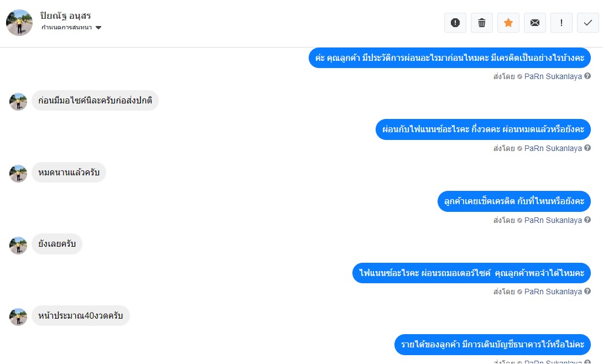This screenshot has width=603, height=364.
Task: Click the ก่อนมีมอไซค์ customer reply bubble
Action: (x=95, y=100)
